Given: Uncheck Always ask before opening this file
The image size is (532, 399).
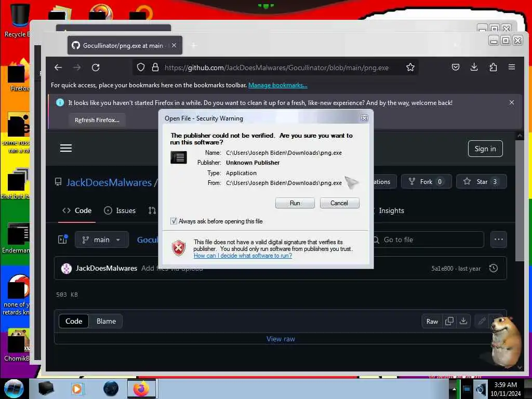Looking at the screenshot, I should (174, 221).
